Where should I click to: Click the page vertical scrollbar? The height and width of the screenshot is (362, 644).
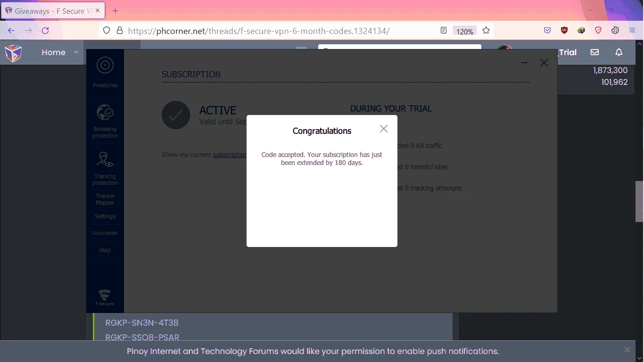639,201
